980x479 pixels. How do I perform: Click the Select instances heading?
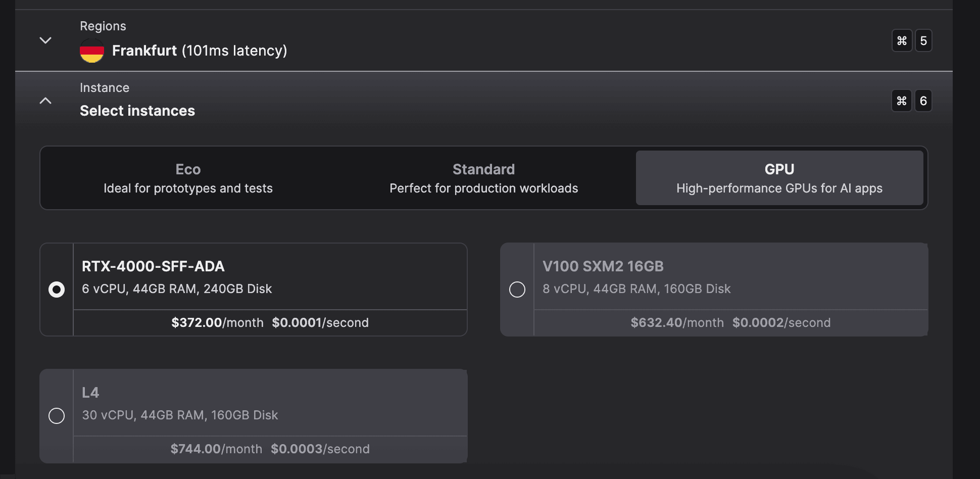coord(137,111)
